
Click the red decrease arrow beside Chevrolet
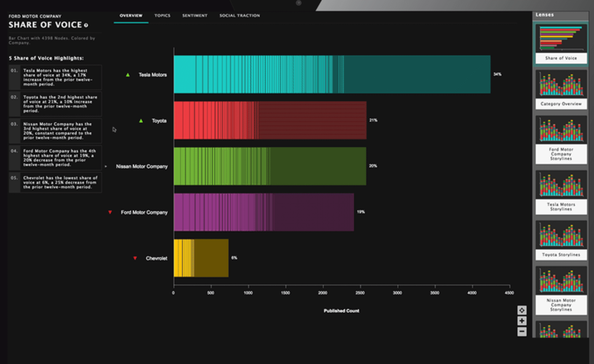(135, 258)
